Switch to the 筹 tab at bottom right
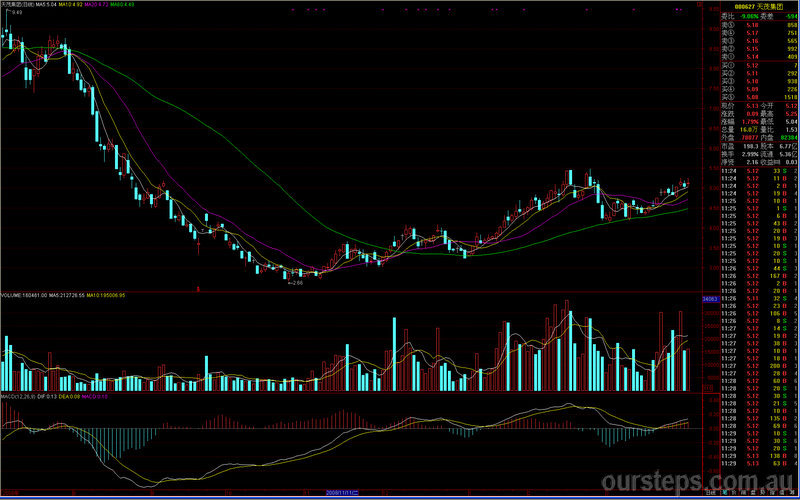Viewport: 800px width, 500px height. (x=792, y=493)
